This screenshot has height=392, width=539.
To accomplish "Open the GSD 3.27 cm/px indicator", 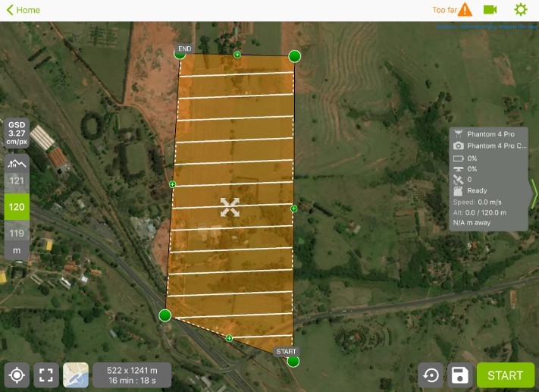I will (x=17, y=133).
